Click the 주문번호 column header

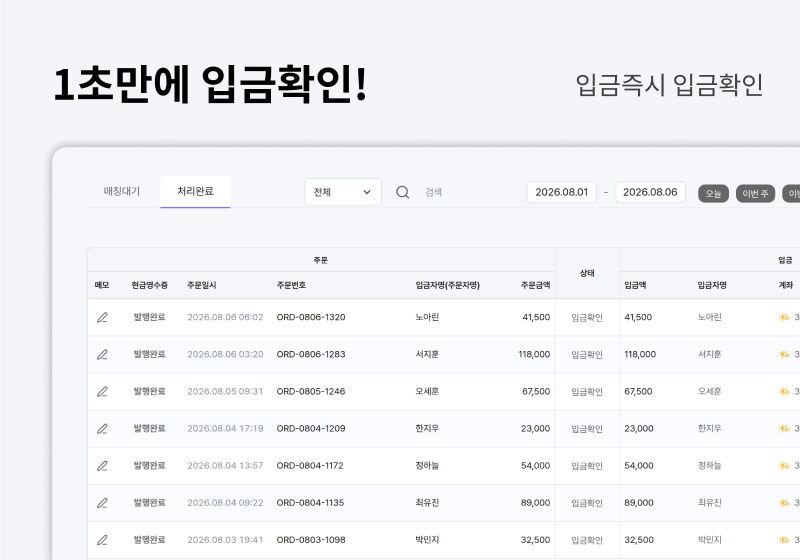pyautogui.click(x=291, y=285)
